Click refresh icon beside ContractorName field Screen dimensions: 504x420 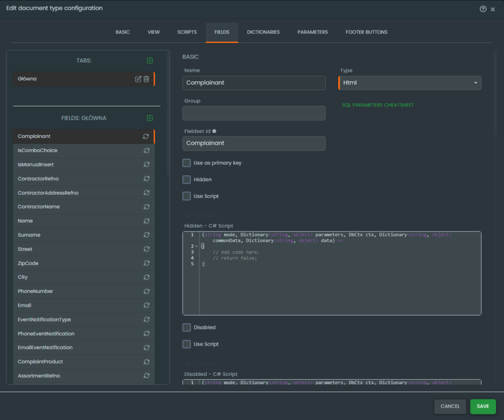pyautogui.click(x=146, y=207)
